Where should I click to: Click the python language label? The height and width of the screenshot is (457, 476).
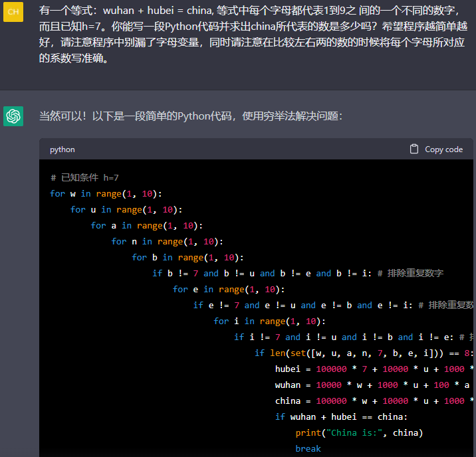pyautogui.click(x=62, y=149)
